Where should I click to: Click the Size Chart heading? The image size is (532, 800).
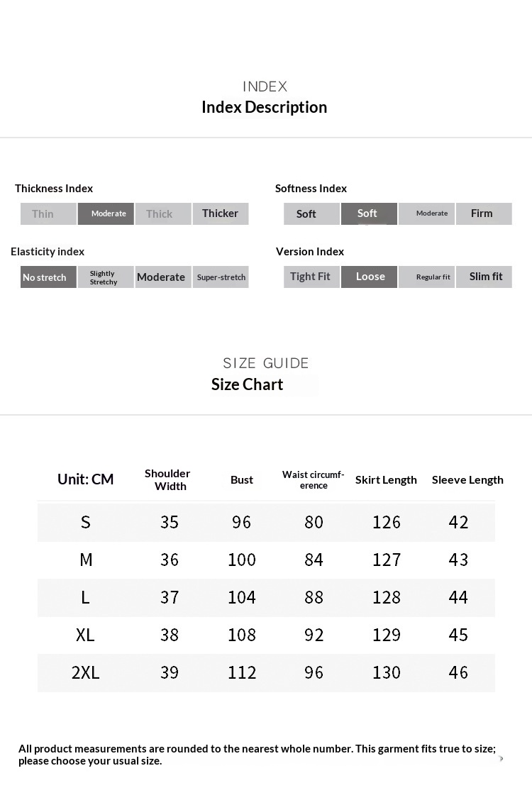(x=247, y=384)
